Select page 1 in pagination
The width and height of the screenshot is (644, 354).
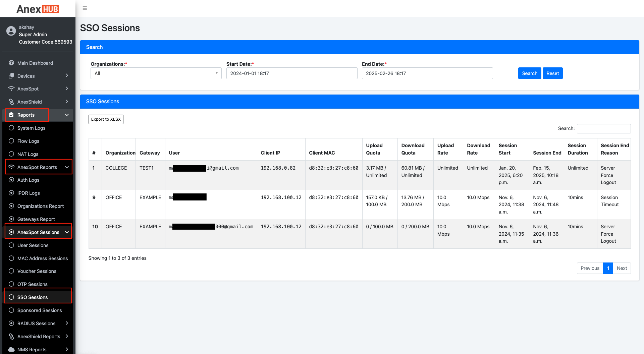[608, 268]
